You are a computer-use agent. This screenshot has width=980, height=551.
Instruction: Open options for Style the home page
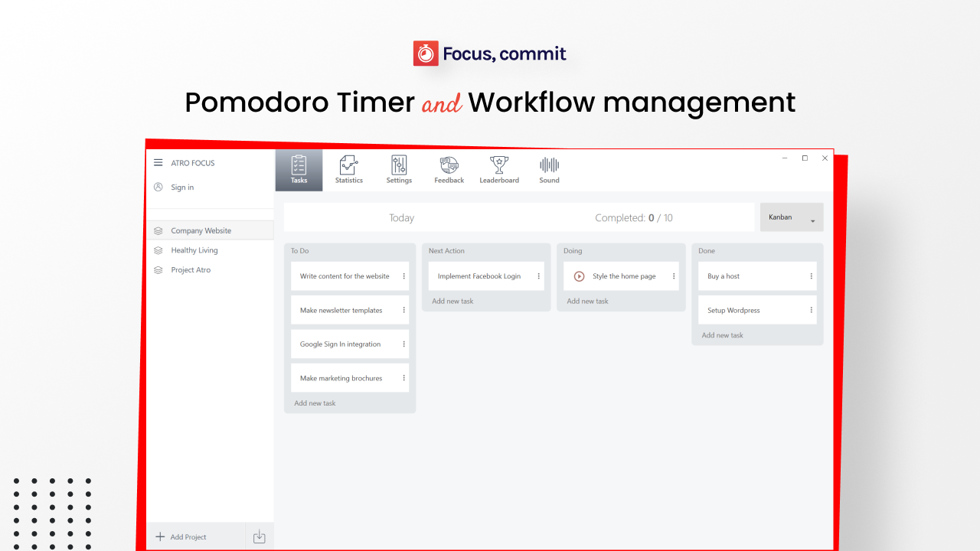pos(674,276)
